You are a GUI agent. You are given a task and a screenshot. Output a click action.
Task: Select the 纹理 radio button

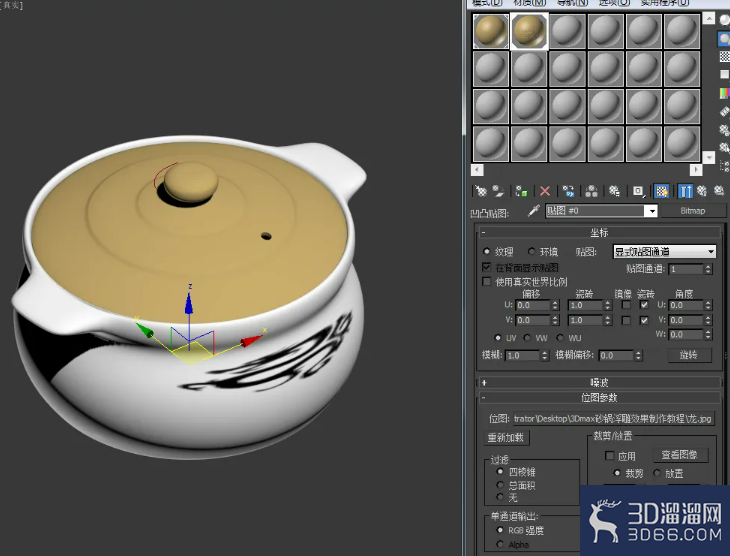coord(487,251)
